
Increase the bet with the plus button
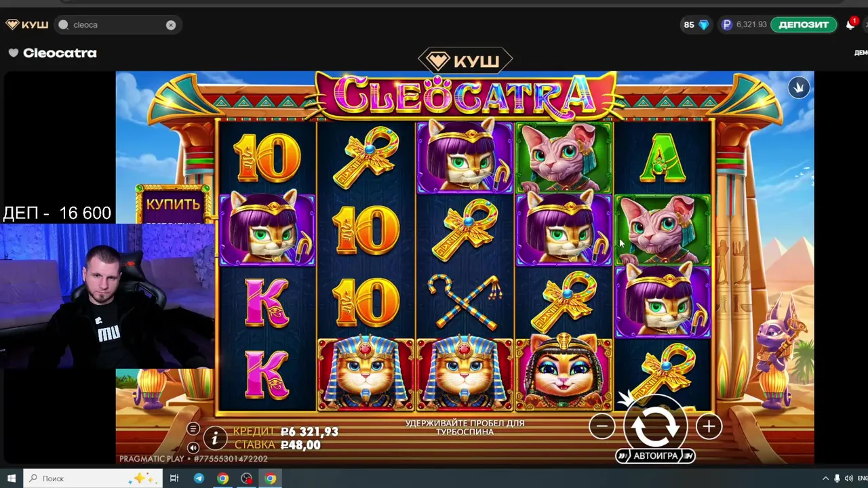pos(709,426)
